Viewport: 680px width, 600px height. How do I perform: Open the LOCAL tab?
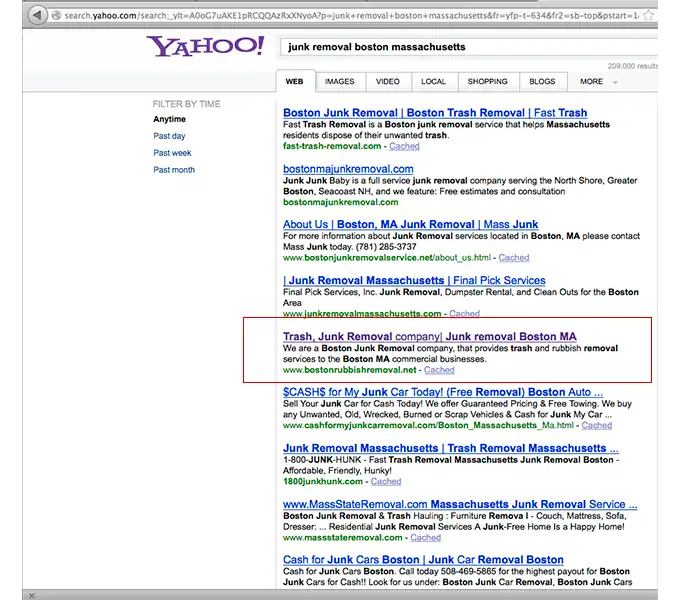(434, 82)
